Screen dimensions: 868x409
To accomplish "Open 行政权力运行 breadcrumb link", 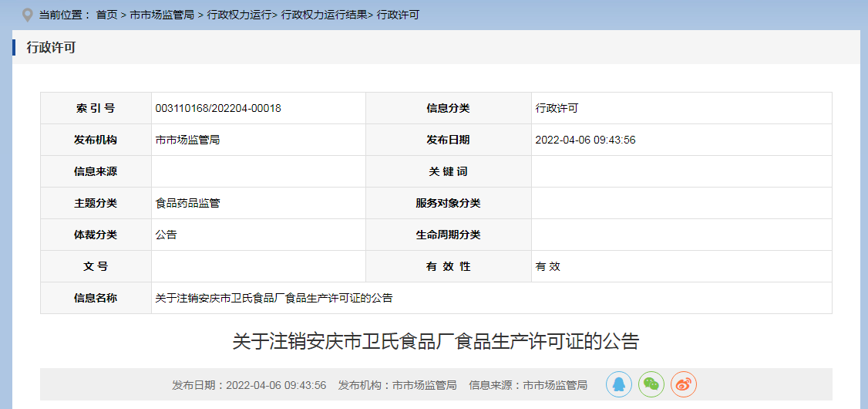I will point(240,15).
